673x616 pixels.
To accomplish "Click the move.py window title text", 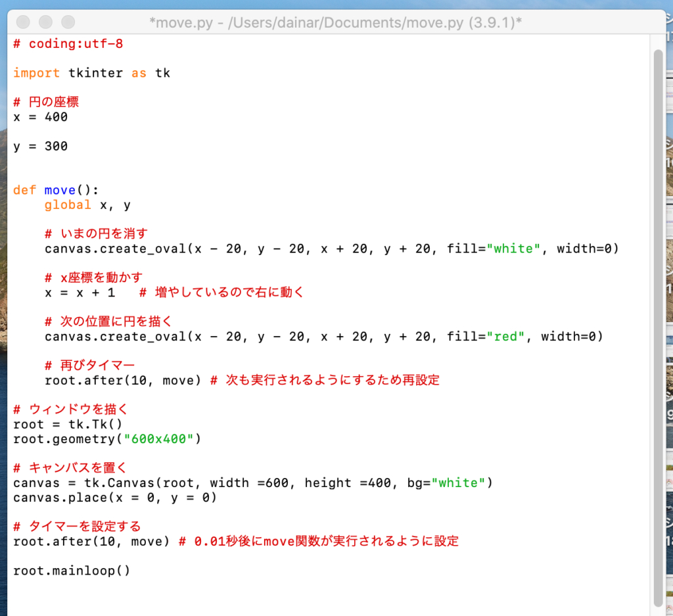I will 335,23.
